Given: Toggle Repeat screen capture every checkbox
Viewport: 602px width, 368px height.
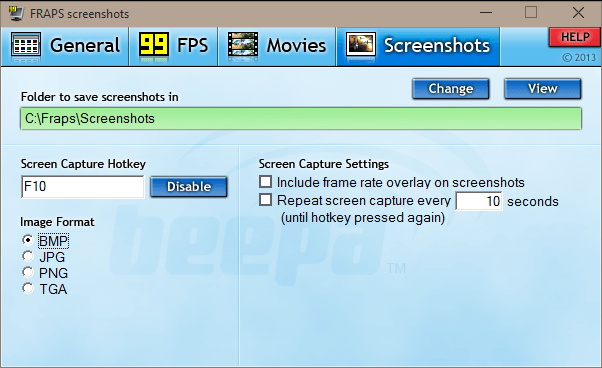Looking at the screenshot, I should pos(265,200).
